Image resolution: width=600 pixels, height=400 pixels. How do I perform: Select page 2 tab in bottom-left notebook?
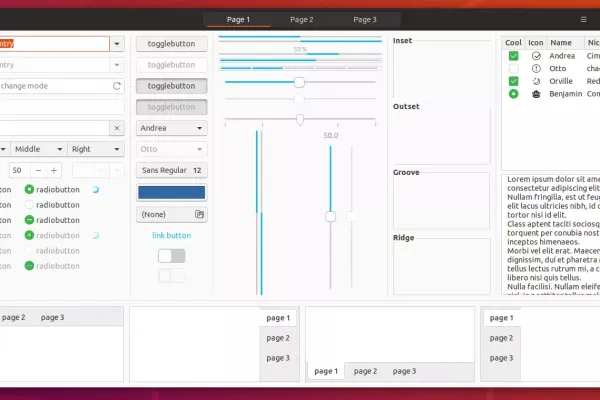pyautogui.click(x=13, y=317)
